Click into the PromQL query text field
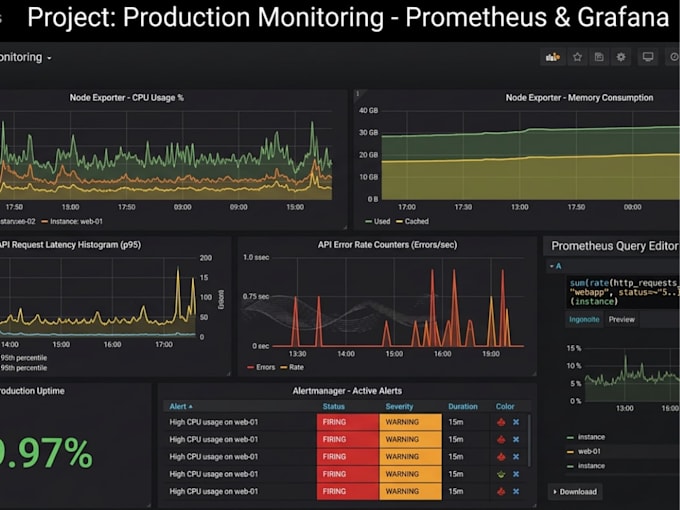 pyautogui.click(x=624, y=292)
